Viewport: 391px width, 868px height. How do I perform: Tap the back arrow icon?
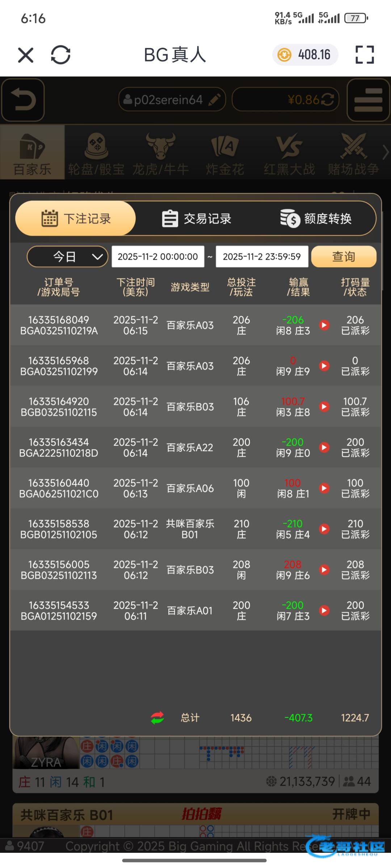point(23,100)
